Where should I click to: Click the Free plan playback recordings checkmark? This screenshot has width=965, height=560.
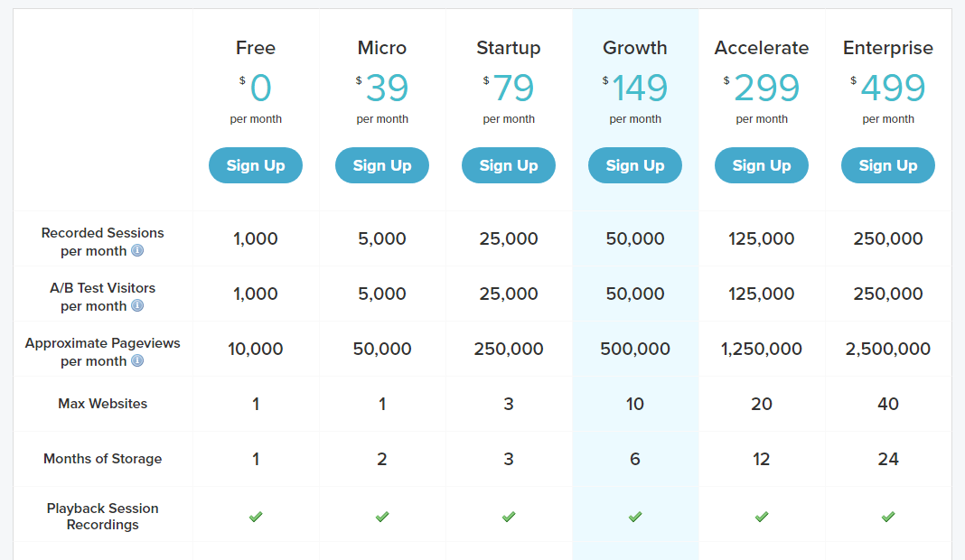coord(256,517)
